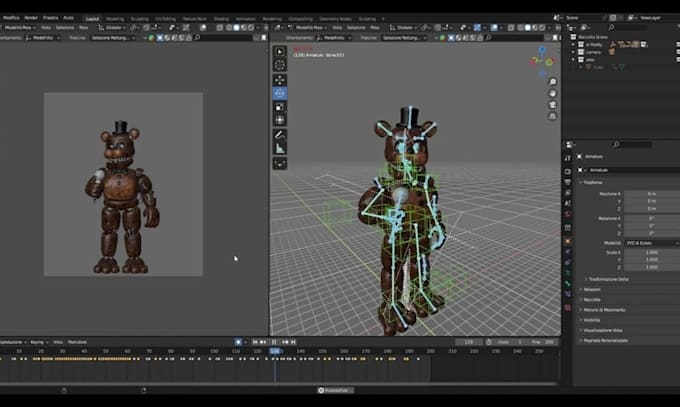Open the Render properties tab
Viewport: 680px width, 407px height.
point(568,171)
